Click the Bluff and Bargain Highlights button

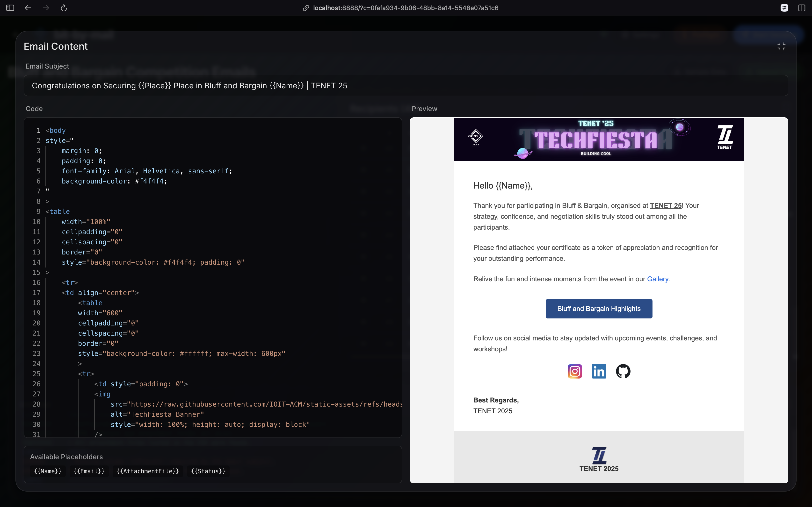[599, 309]
